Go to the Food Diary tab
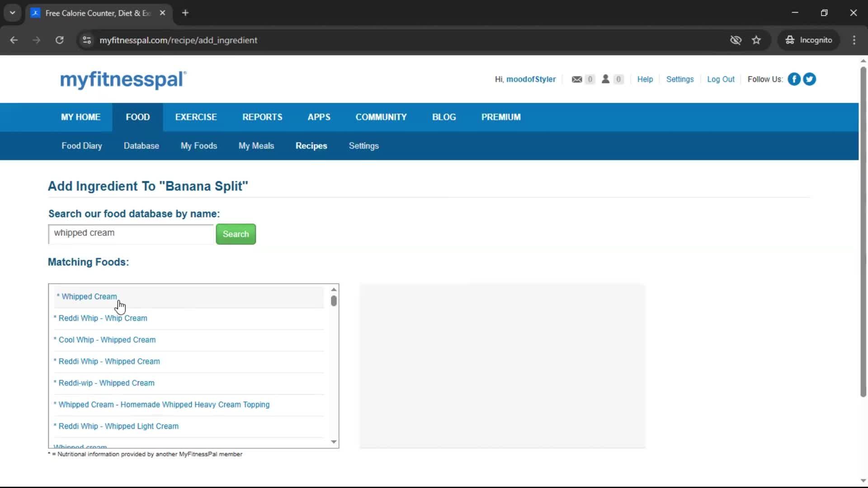The image size is (868, 488). [82, 146]
